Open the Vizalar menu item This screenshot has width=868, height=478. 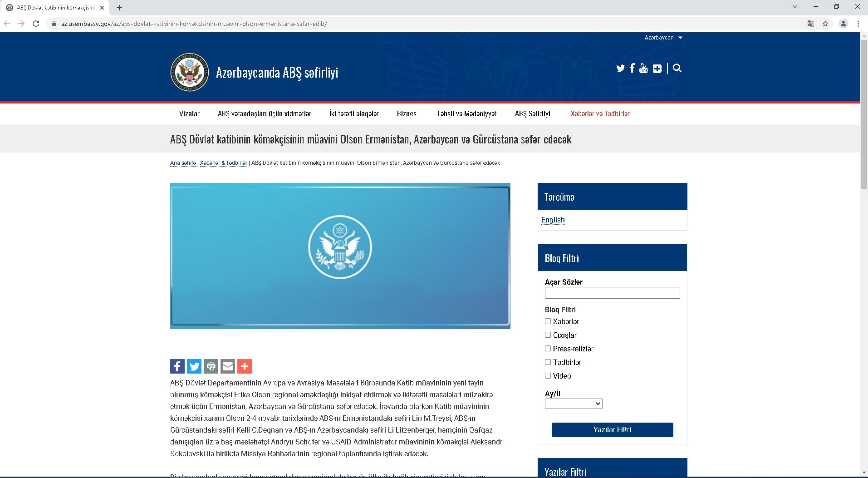pyautogui.click(x=189, y=113)
